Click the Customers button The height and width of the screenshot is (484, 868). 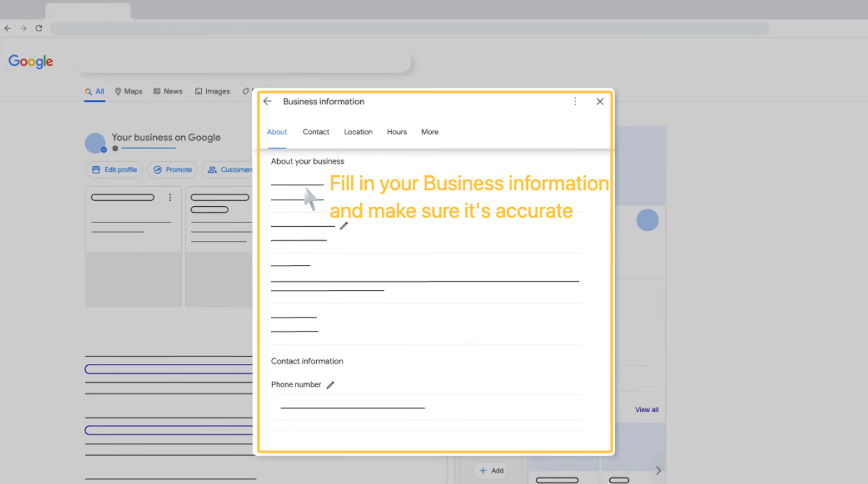(x=228, y=170)
